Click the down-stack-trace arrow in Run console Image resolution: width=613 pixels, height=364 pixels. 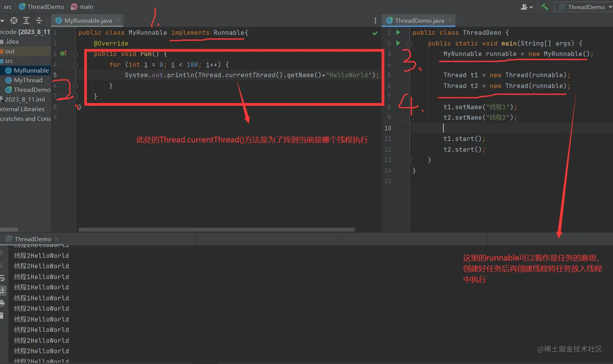coord(2,266)
